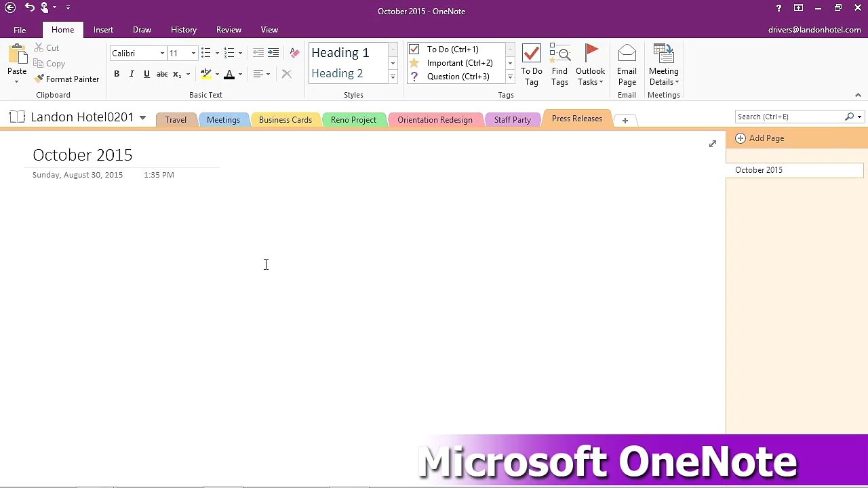Apply the red font color
This screenshot has height=488, width=868.
[229, 74]
